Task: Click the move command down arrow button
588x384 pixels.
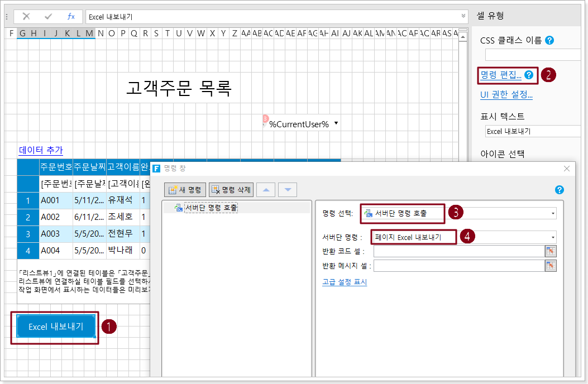Action: [288, 190]
